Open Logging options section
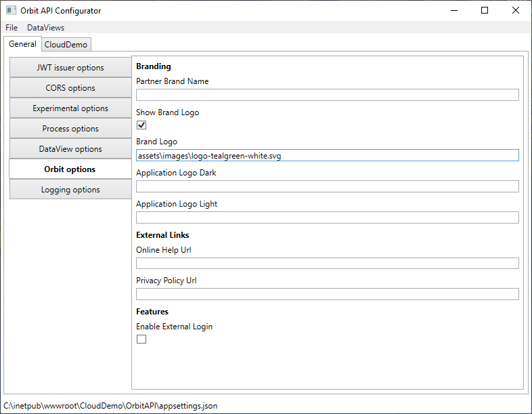The width and height of the screenshot is (532, 414). pyautogui.click(x=70, y=190)
